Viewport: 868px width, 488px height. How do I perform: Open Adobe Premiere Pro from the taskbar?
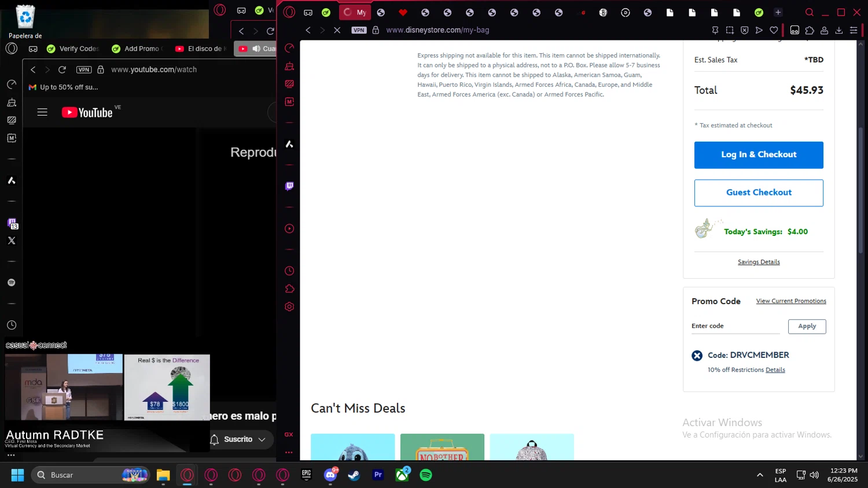(378, 475)
